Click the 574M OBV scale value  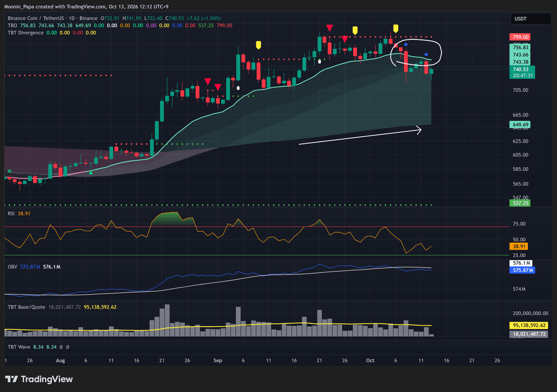pyautogui.click(x=519, y=289)
